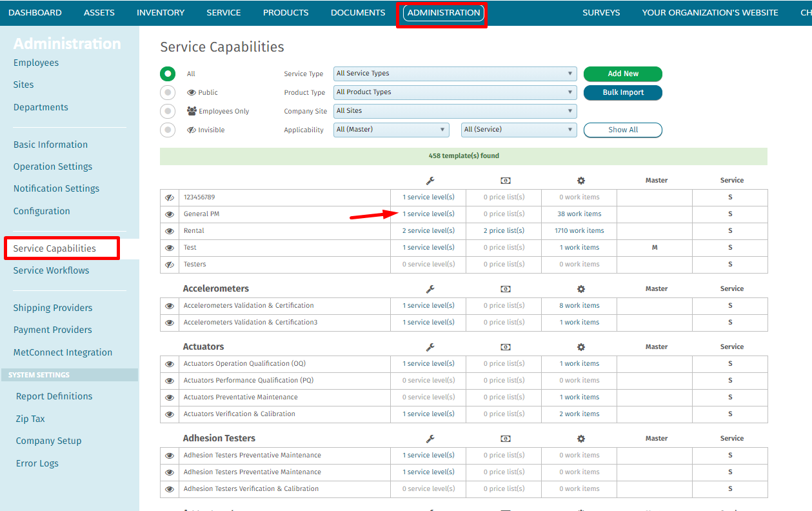Open the Inventory menu
Image resolution: width=812 pixels, height=511 pixels.
coord(161,12)
